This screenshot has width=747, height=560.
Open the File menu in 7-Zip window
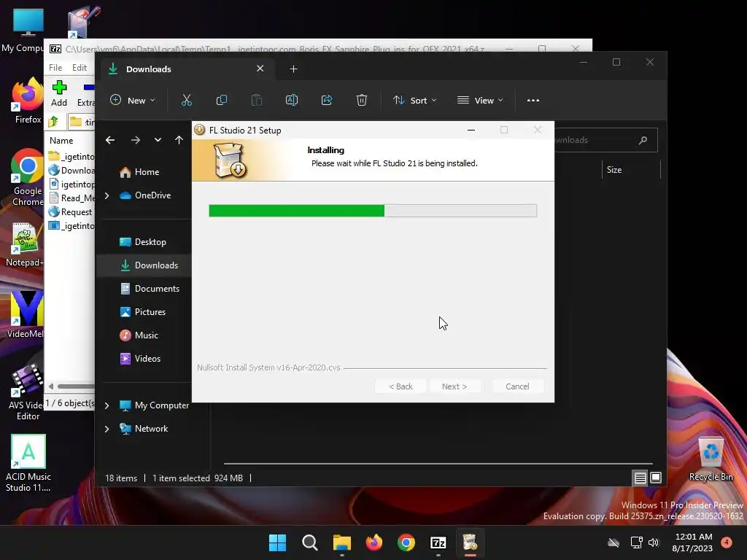55,68
